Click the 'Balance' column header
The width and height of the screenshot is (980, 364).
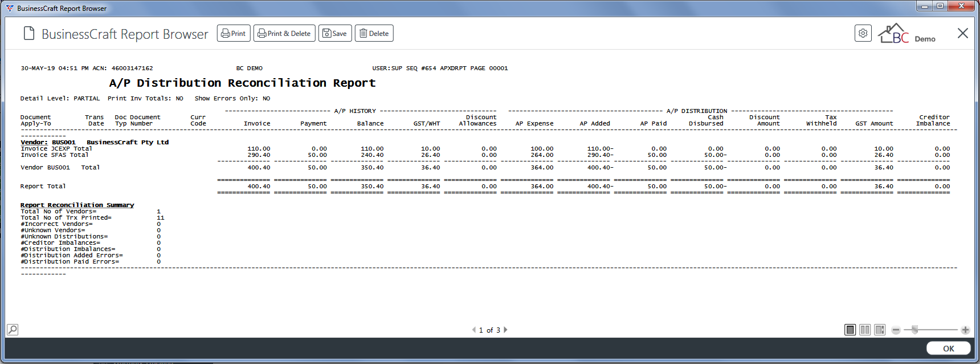pyautogui.click(x=370, y=123)
